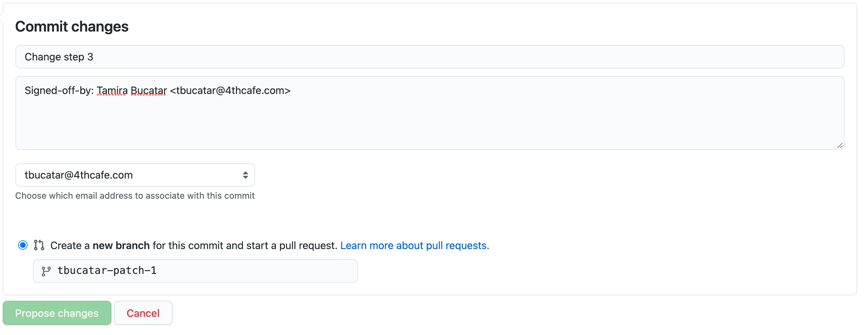This screenshot has height=335, width=868.
Task: Click the 'Commit changes' heading
Action: pyautogui.click(x=72, y=27)
